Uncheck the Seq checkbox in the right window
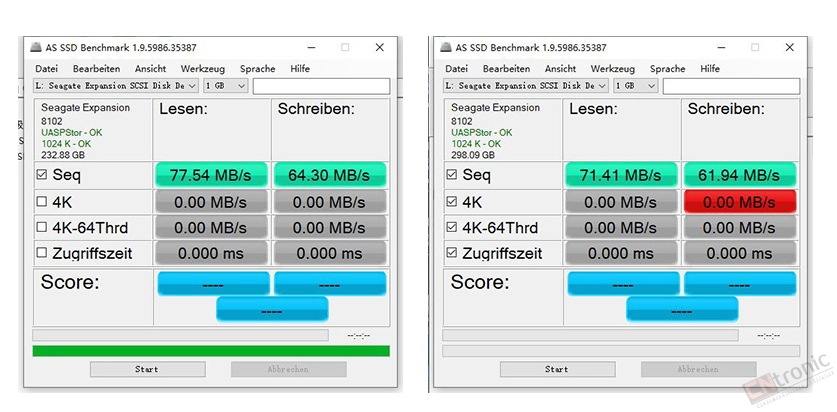Image resolution: width=837 pixels, height=412 pixels. tap(452, 175)
